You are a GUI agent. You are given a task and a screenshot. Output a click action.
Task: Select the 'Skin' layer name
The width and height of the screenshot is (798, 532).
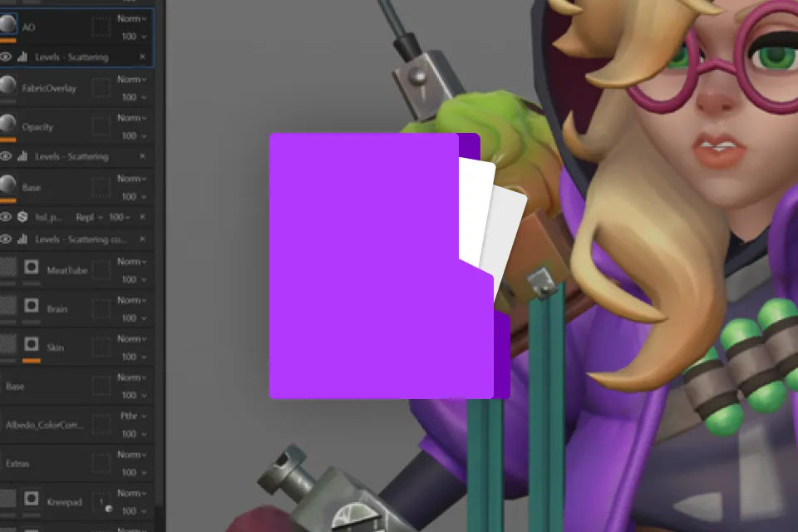click(x=55, y=348)
